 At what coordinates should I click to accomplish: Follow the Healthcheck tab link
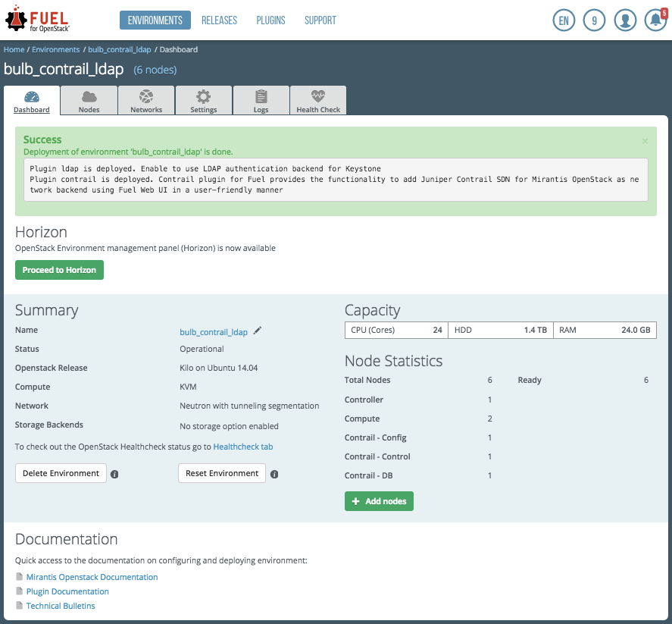(243, 447)
